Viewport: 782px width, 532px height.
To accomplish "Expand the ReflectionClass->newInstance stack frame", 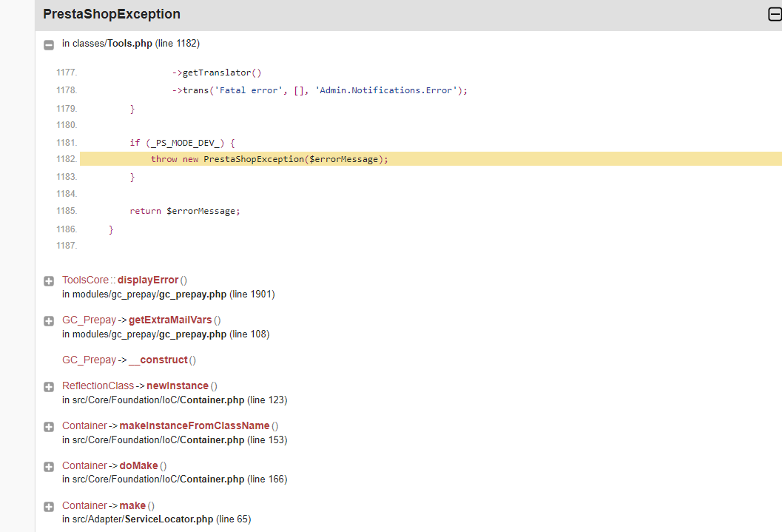I will click(x=48, y=387).
